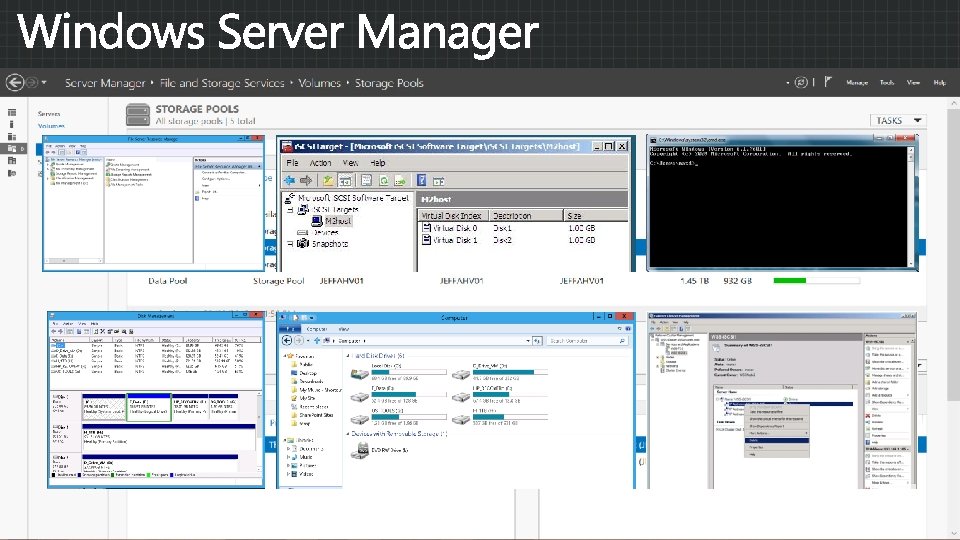Click highlighted File and Storage Services sidebar icon

(13, 149)
